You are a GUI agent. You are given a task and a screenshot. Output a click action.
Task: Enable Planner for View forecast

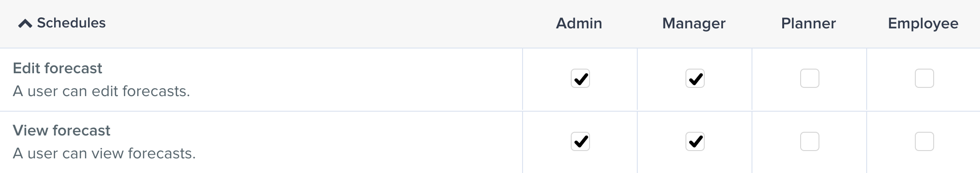(809, 141)
